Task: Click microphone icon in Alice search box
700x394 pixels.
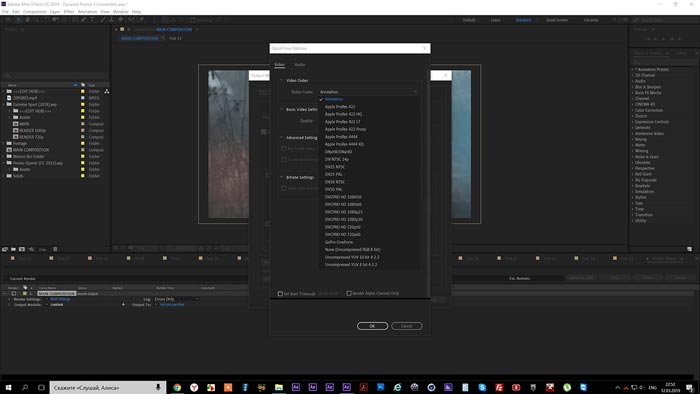Action: click(x=158, y=387)
